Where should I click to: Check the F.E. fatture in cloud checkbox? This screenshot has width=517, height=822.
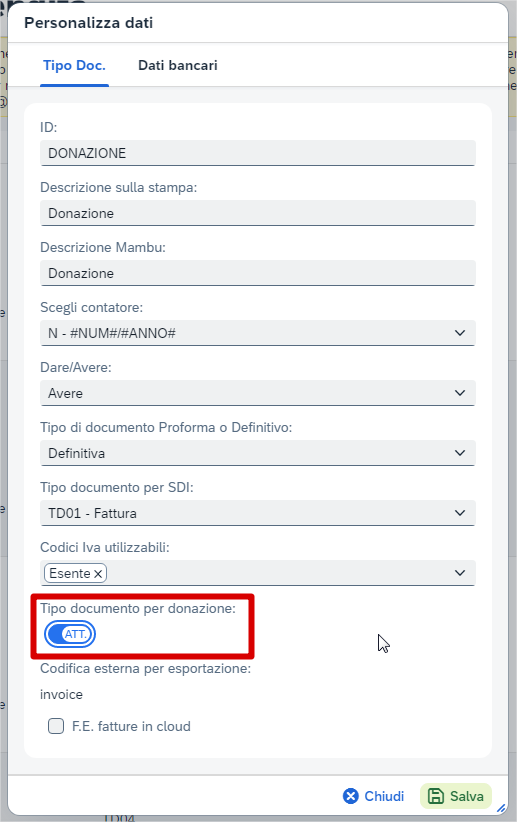point(56,726)
